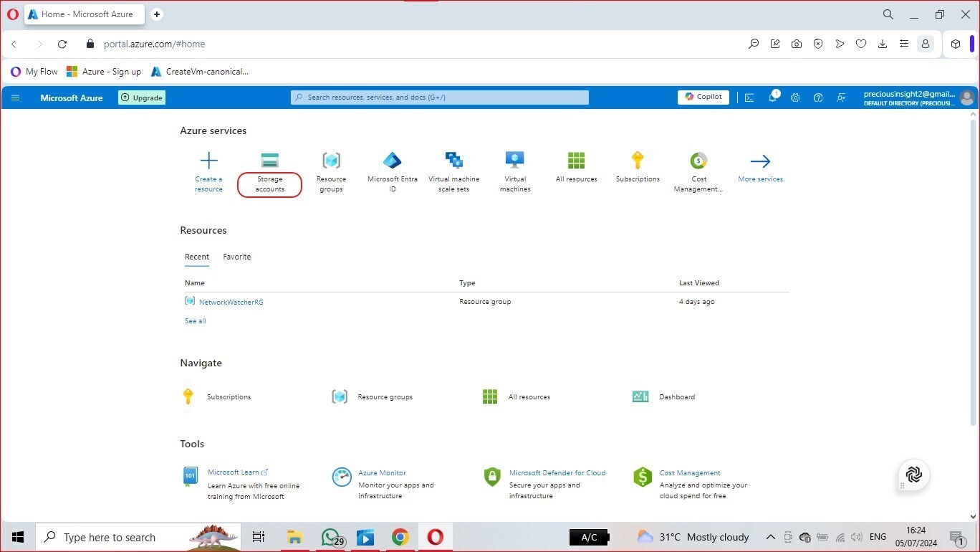Click the Upgrade button

click(142, 97)
